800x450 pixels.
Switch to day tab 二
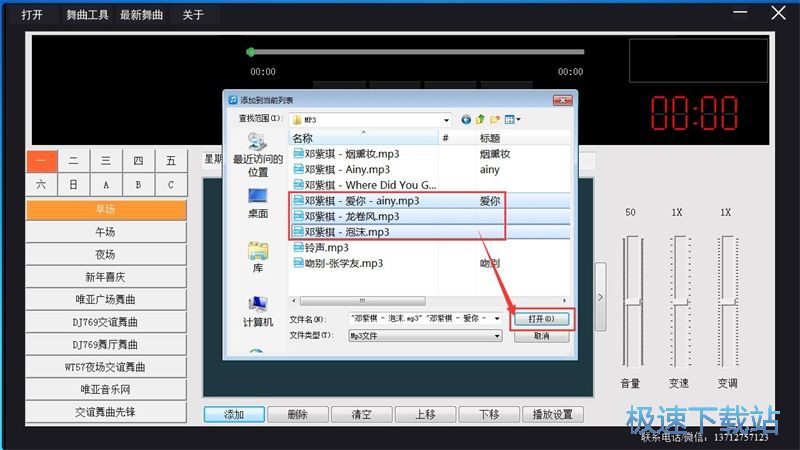(73, 161)
